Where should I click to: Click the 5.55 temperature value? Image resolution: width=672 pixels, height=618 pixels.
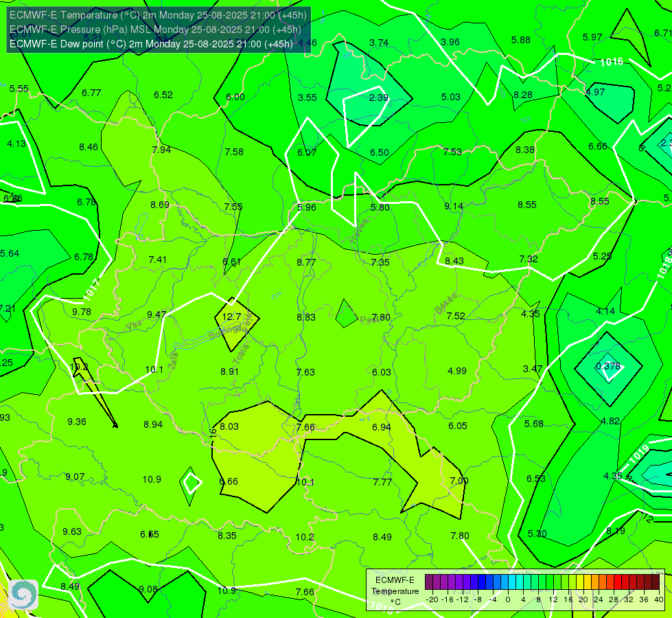click(19, 89)
